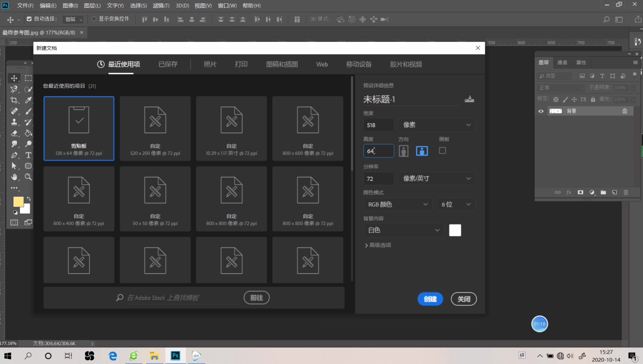Open the RGB 颜色 color mode dropdown
The width and height of the screenshot is (643, 364).
click(397, 204)
